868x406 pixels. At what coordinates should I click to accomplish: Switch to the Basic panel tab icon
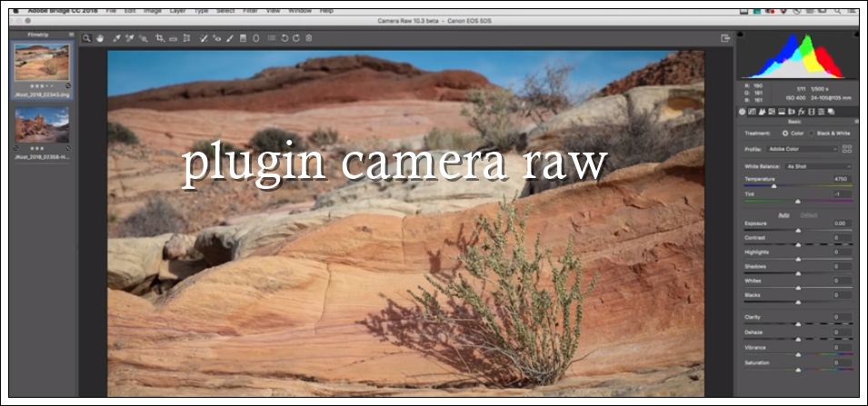[x=742, y=112]
